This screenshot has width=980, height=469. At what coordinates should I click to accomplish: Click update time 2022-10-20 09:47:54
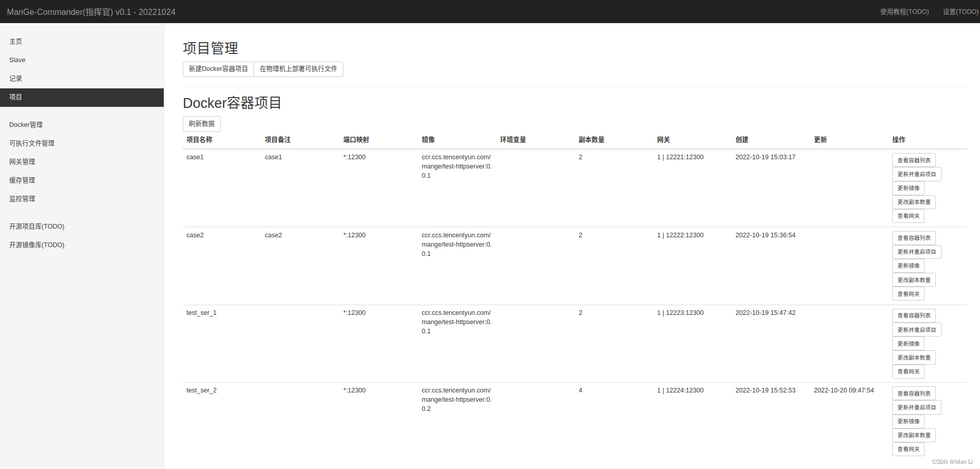[844, 390]
